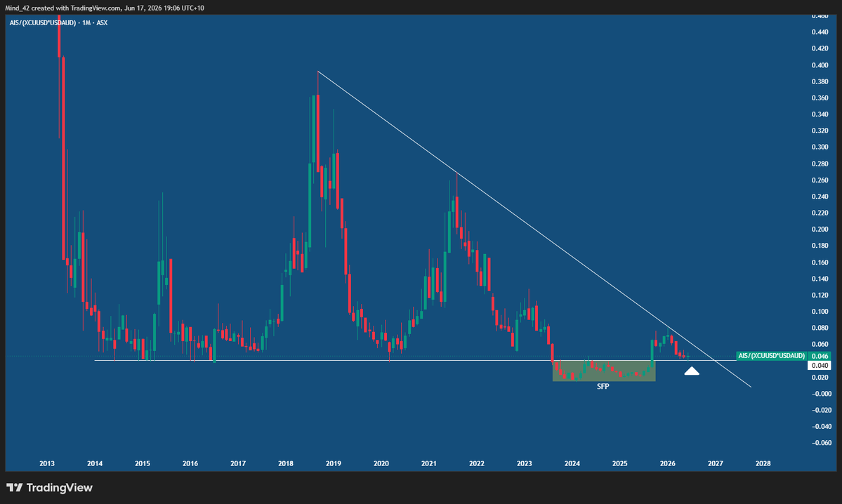Click the 2013 label on the time axis

[x=47, y=464]
